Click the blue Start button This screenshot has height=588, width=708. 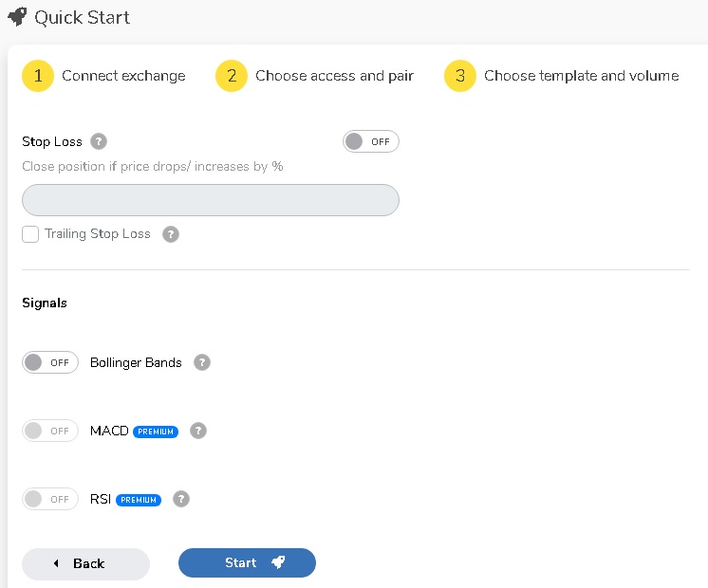pyautogui.click(x=247, y=562)
